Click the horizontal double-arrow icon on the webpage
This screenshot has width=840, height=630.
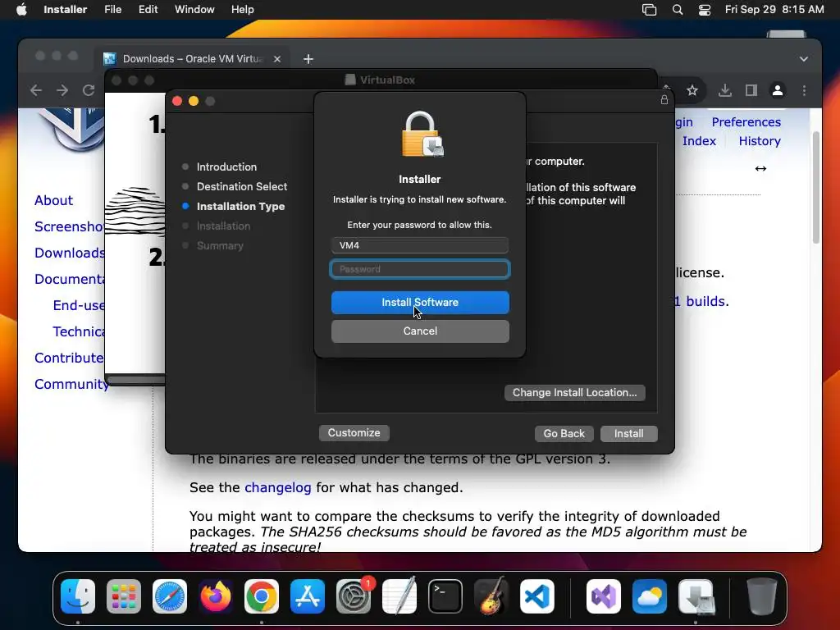760,169
